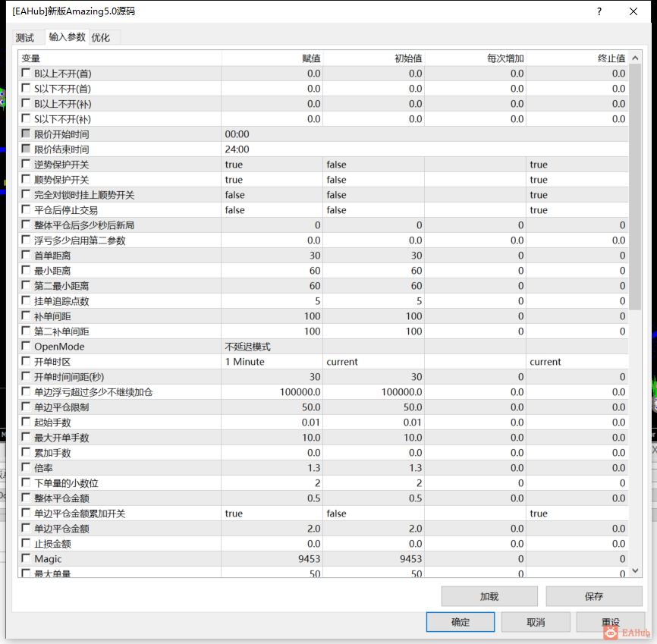This screenshot has width=657, height=644.
Task: Select the 累加手数 row label
Action: pyautogui.click(x=52, y=453)
